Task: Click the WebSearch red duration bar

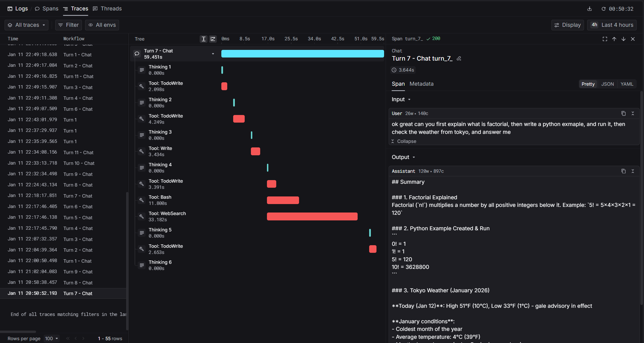Action: (312, 216)
